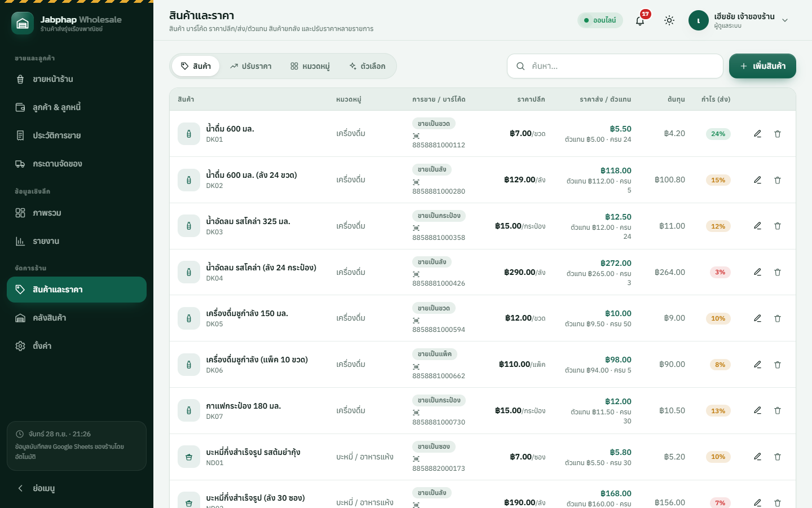This screenshot has width=812, height=508.
Task: Edit น้ำดื่ม 600 มล. DK01 pencil icon
Action: click(x=757, y=134)
